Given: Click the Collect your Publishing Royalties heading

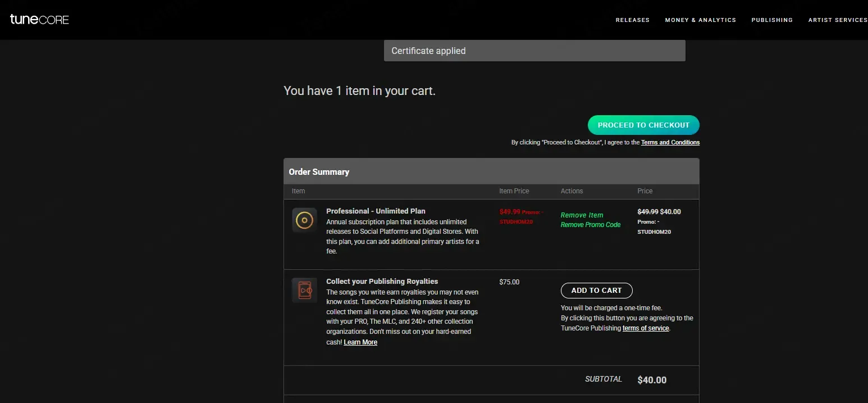Looking at the screenshot, I should point(382,282).
